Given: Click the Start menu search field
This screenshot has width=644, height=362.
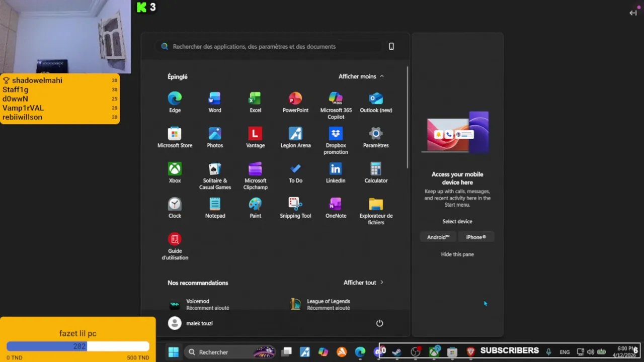Looking at the screenshot, I should (268, 46).
